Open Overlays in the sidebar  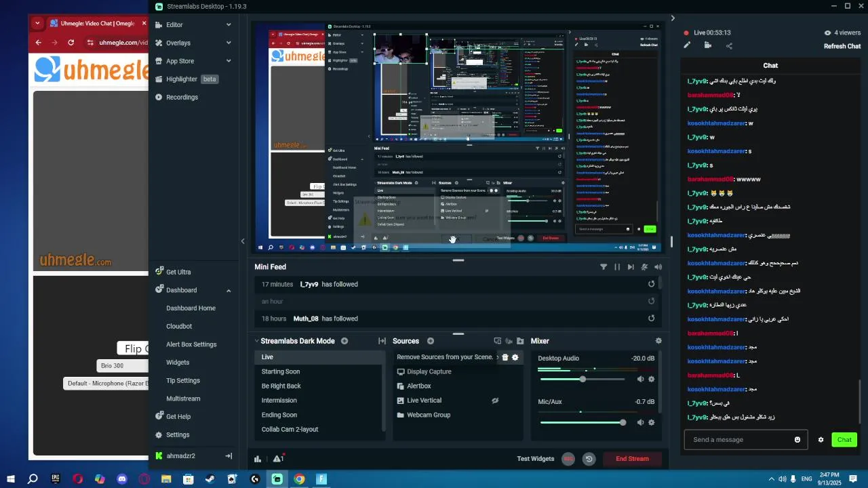pyautogui.click(x=178, y=43)
